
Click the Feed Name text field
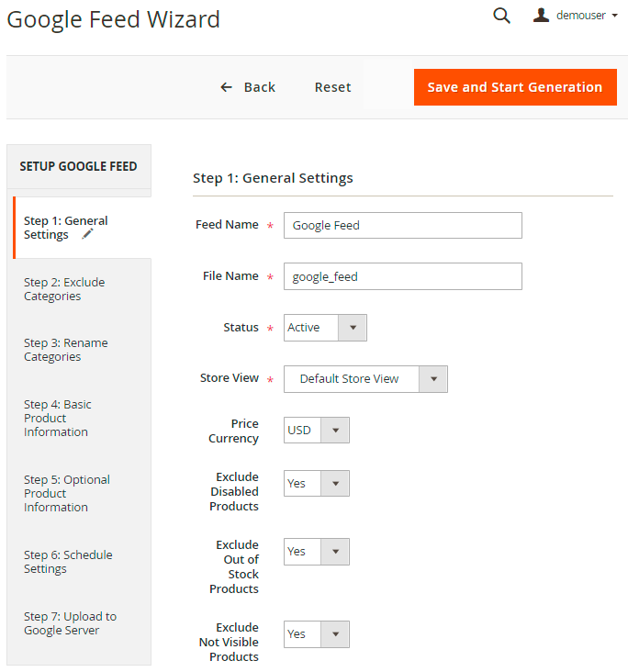(x=402, y=225)
